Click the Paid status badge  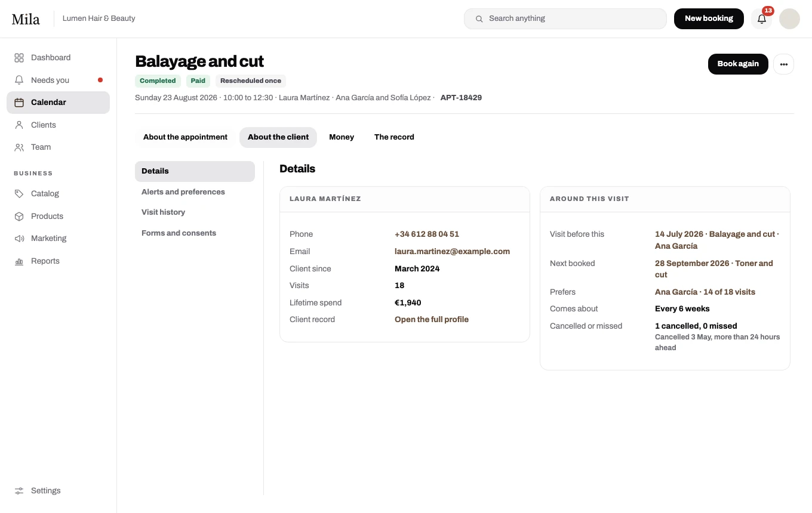tap(198, 81)
